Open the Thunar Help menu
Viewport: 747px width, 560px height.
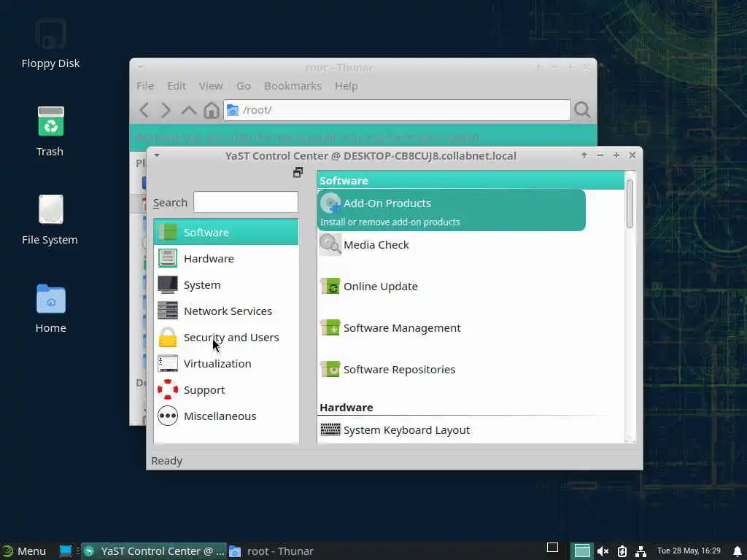click(x=347, y=86)
